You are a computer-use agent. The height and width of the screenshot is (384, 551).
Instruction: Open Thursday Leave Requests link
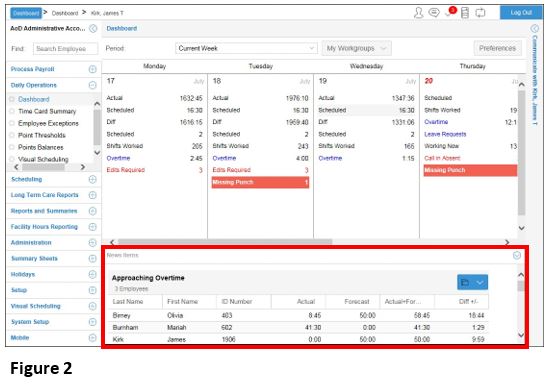[445, 134]
